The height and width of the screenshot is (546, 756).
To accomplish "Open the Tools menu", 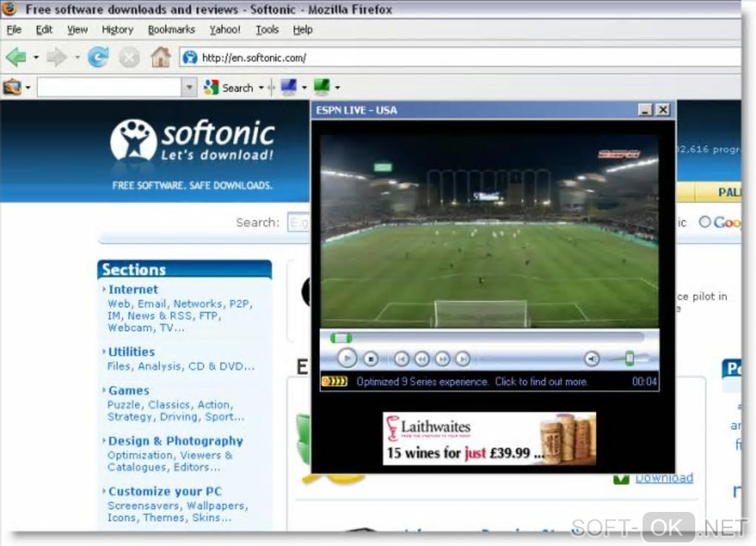I will [x=267, y=30].
